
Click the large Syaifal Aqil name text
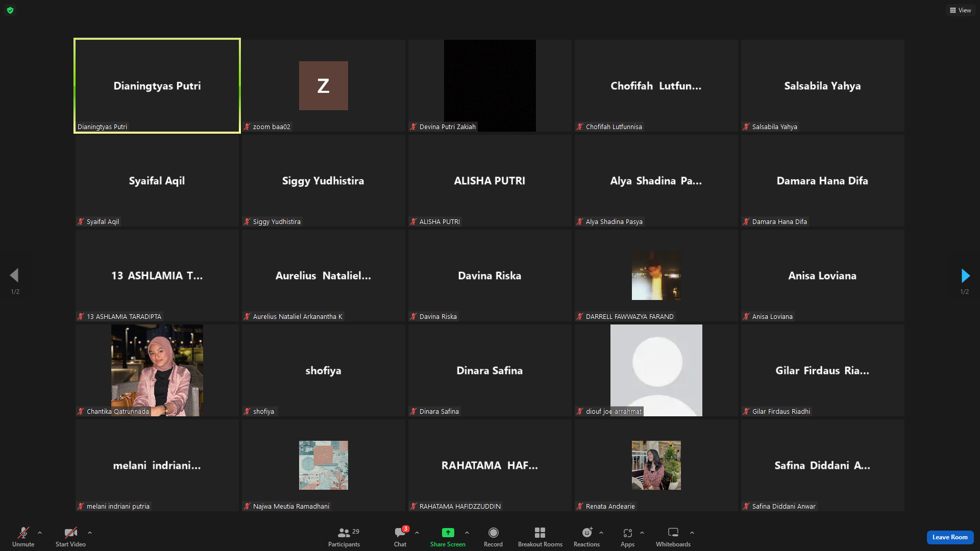pos(157,181)
